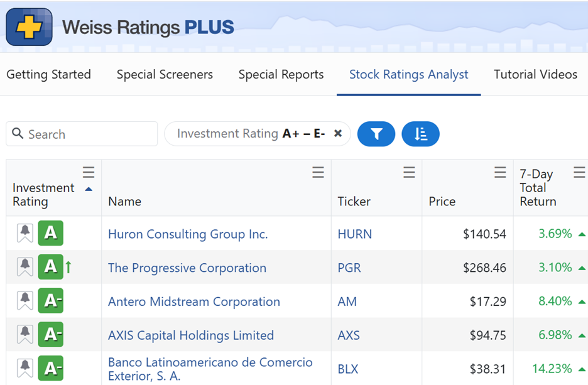
Task: Open the 7-Day Total Return column menu
Action: pyautogui.click(x=579, y=173)
